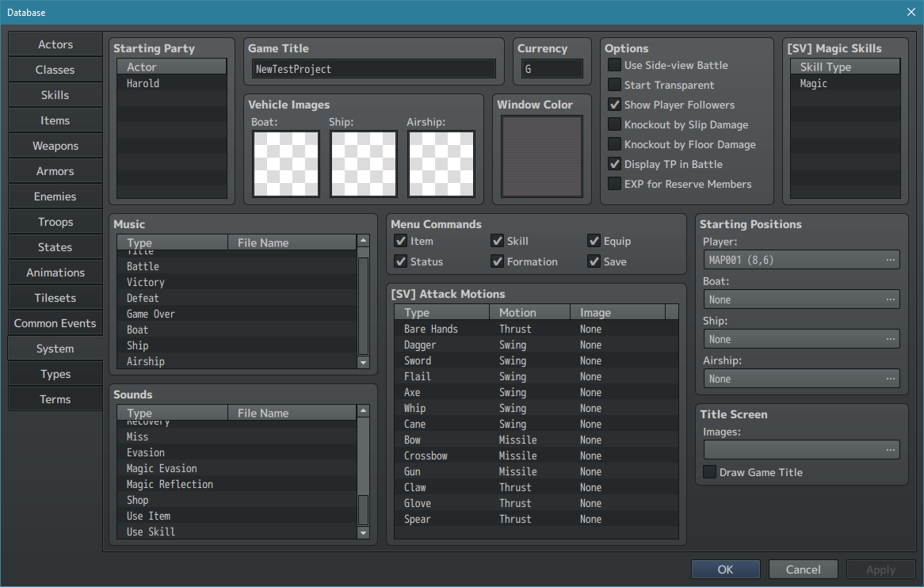Switch to the Classes tab
The width and height of the screenshot is (924, 587).
tap(55, 70)
